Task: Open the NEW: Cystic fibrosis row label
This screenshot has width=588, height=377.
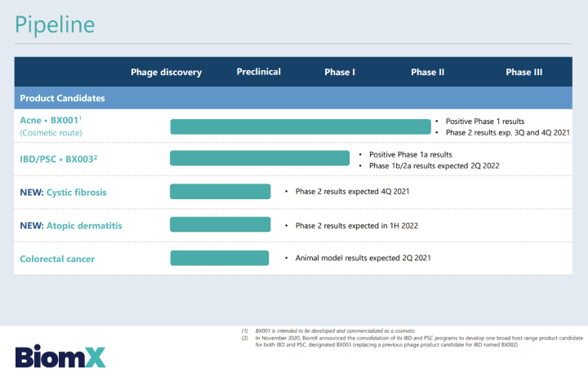Action: pos(64,192)
